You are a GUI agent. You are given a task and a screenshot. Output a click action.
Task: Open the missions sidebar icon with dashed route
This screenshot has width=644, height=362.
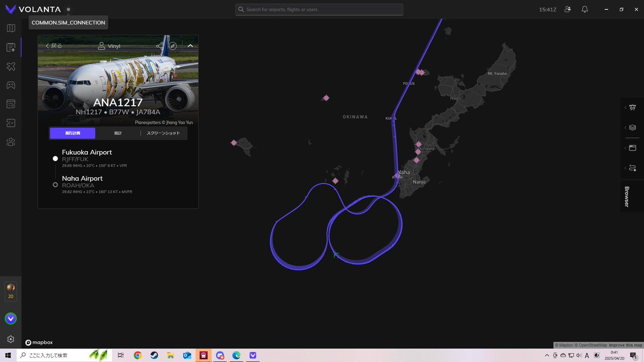tap(11, 123)
